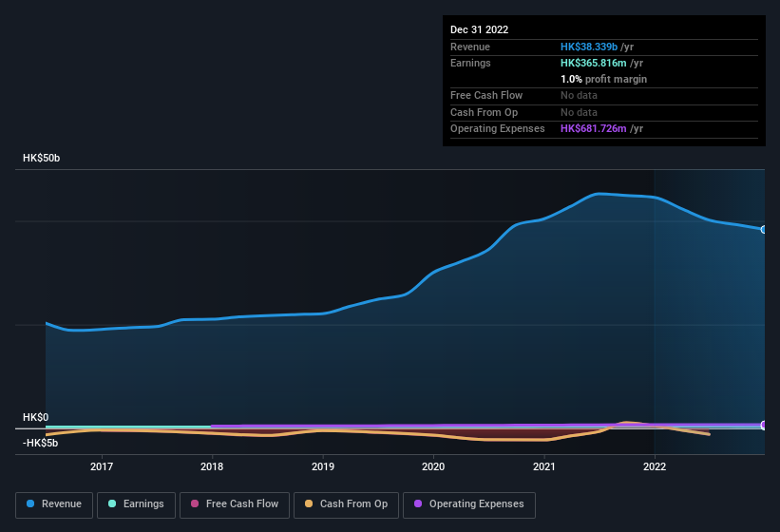Image resolution: width=780 pixels, height=532 pixels.
Task: Click the HK$681.726m operating expenses value
Action: coord(594,129)
